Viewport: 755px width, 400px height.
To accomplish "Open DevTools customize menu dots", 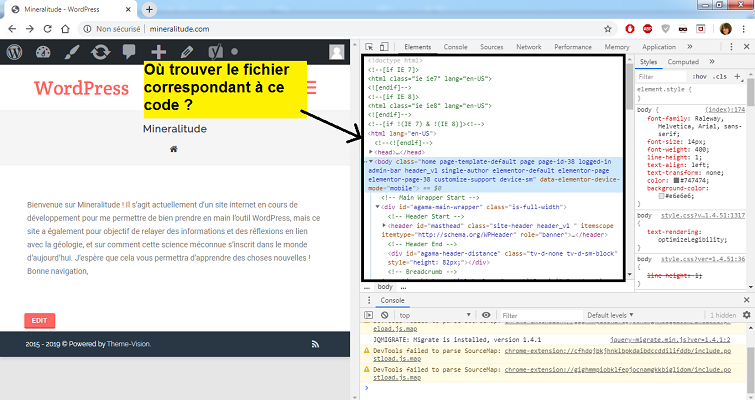I will [731, 47].
